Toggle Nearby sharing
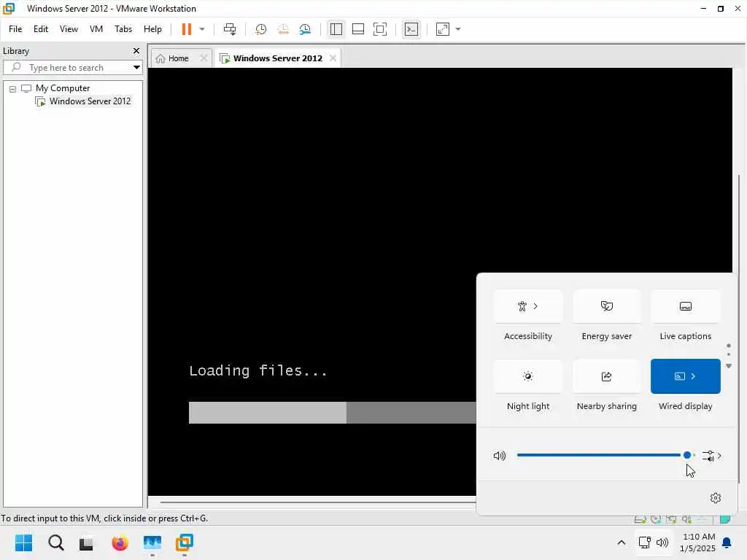Screen dimensions: 747x560 (x=606, y=376)
